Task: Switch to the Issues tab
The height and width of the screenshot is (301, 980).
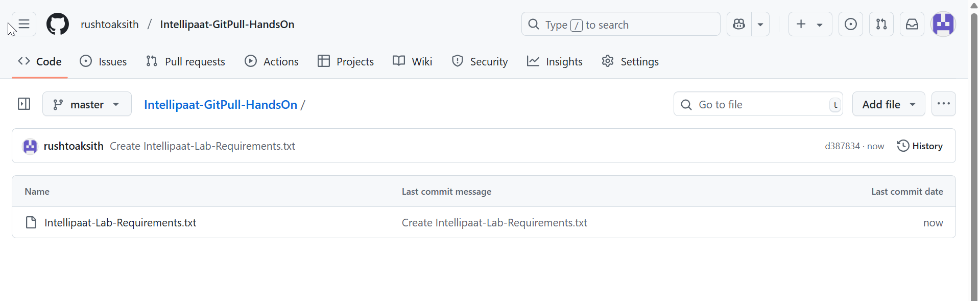Action: coord(103,61)
